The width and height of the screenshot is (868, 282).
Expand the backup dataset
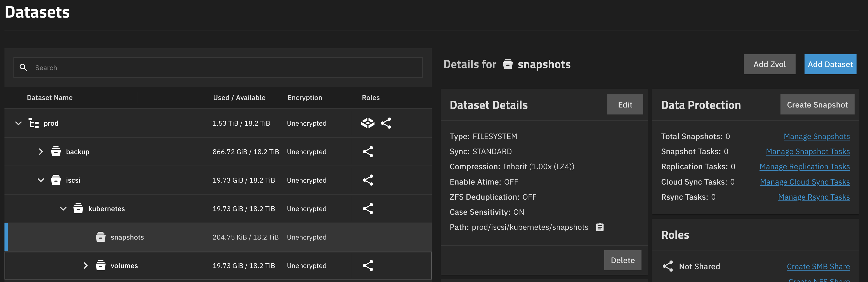point(41,152)
